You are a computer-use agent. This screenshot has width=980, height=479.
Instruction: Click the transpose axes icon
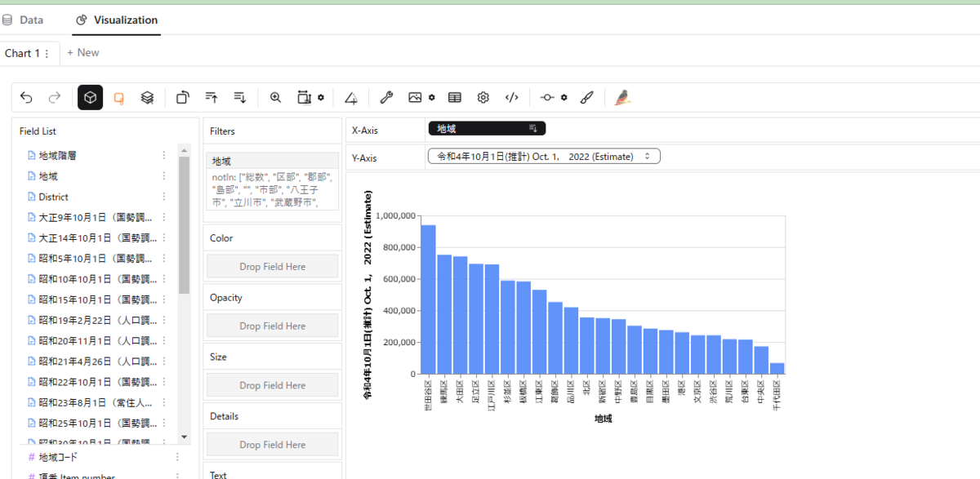(x=183, y=98)
